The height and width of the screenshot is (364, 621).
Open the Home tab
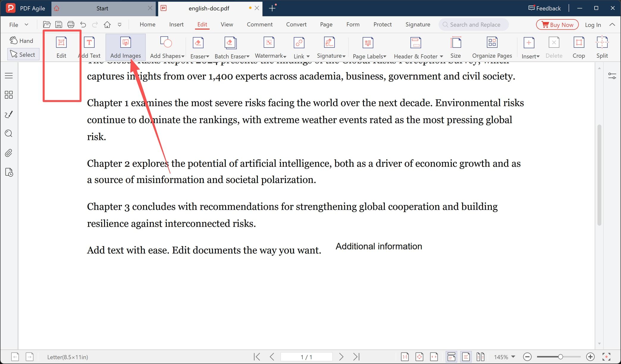pyautogui.click(x=148, y=24)
